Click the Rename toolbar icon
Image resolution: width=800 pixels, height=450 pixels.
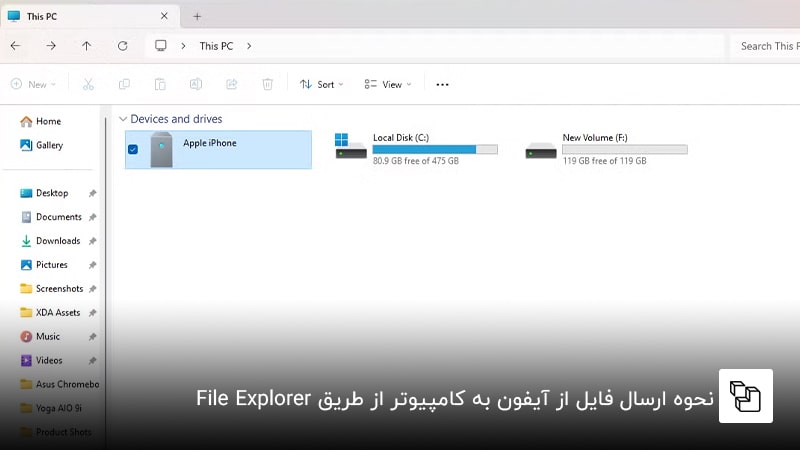click(x=195, y=84)
